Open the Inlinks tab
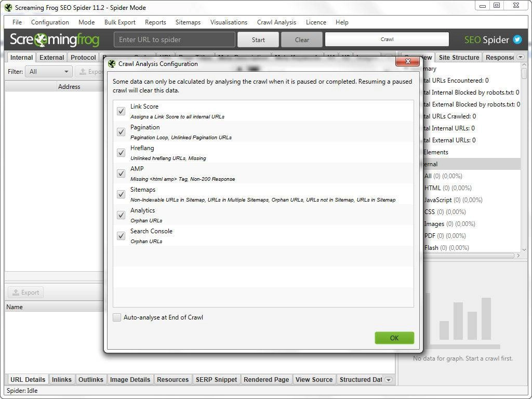The width and height of the screenshot is (532, 399). 62,380
